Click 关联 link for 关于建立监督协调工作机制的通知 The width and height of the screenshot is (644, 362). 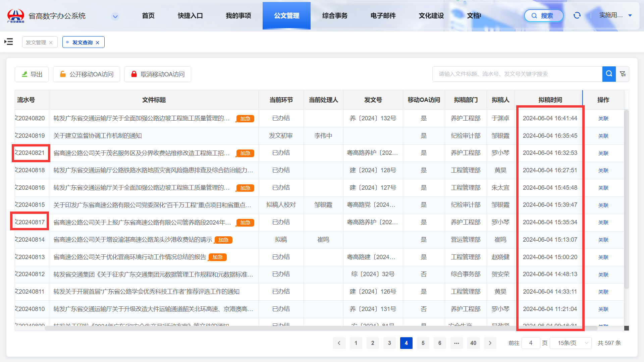tap(603, 136)
